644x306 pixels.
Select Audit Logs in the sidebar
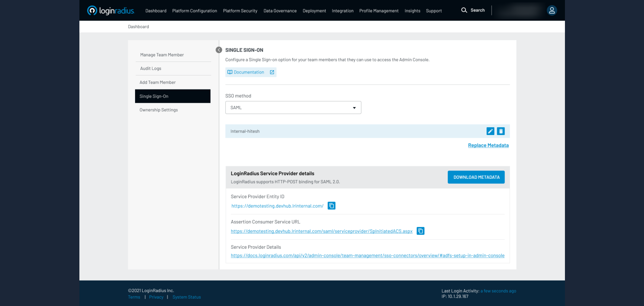pos(151,69)
